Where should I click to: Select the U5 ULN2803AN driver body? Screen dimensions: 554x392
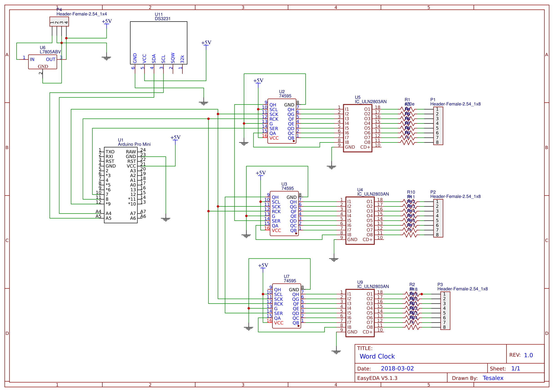(x=358, y=128)
